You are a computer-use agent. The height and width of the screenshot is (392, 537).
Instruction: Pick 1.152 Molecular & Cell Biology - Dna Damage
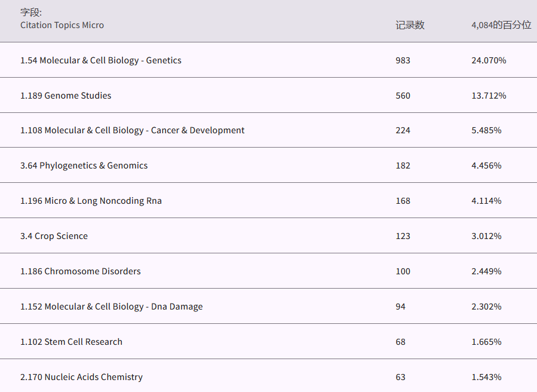[112, 307]
